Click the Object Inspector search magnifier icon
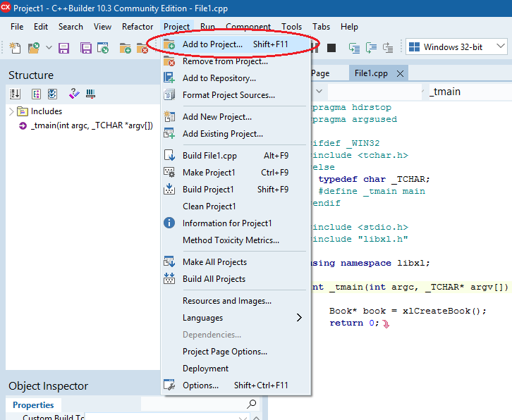 point(252,404)
